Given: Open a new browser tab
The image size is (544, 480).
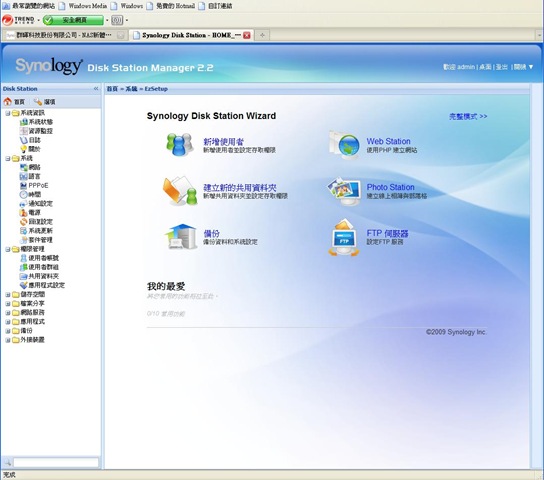Looking at the screenshot, I should click(x=263, y=35).
